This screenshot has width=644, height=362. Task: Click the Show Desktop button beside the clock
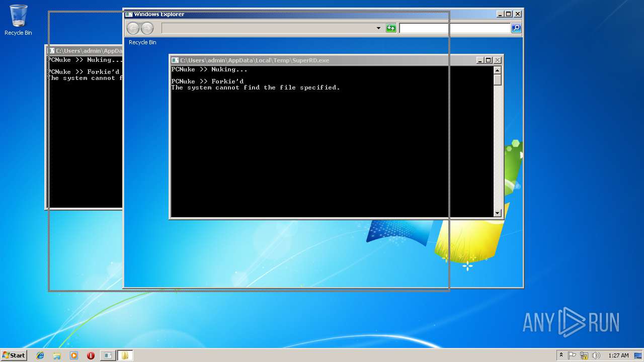point(638,355)
